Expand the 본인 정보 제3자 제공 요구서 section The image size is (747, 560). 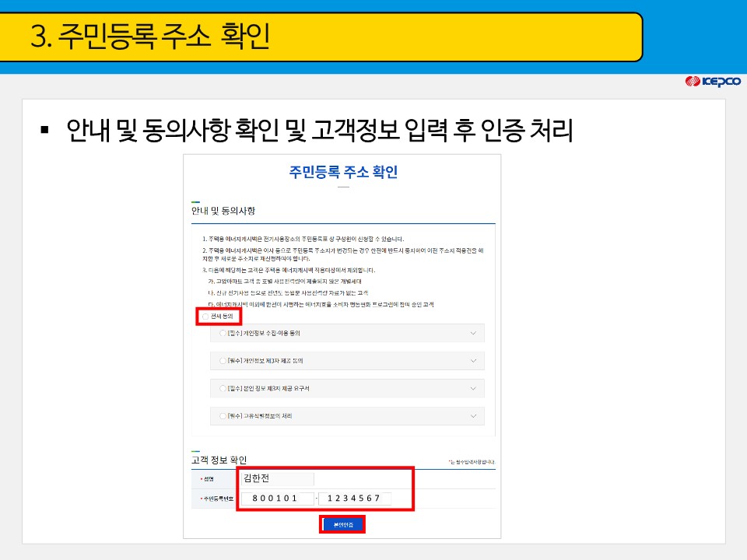point(473,387)
